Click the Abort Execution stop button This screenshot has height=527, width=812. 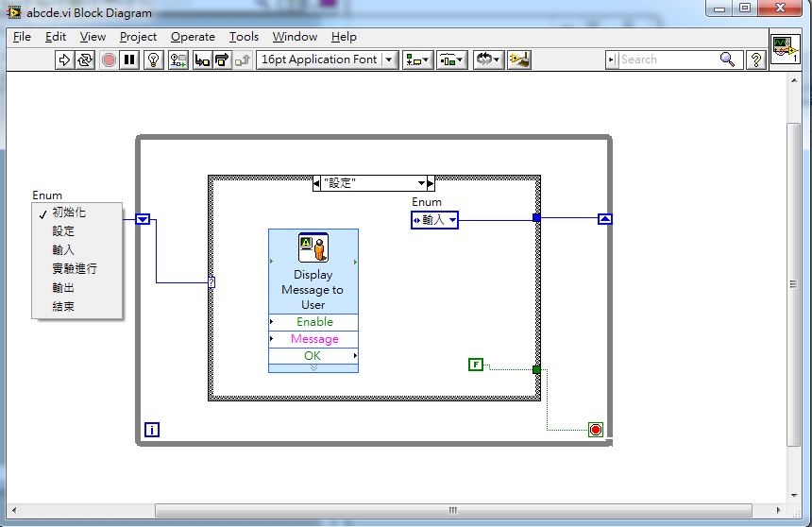109,60
